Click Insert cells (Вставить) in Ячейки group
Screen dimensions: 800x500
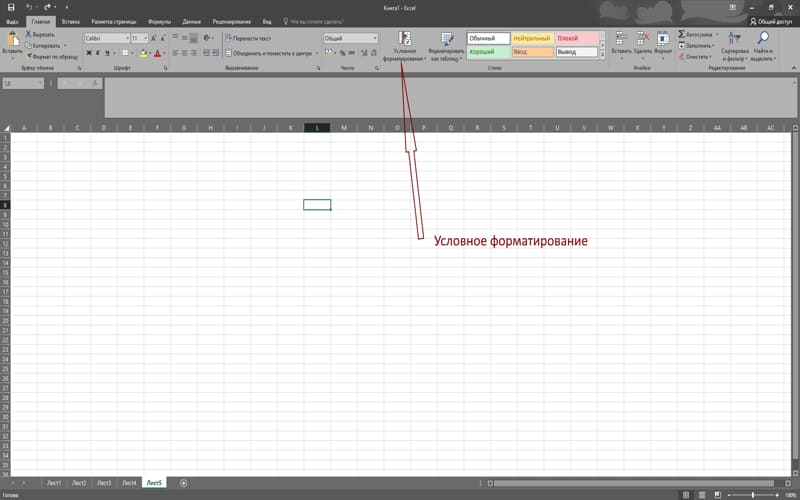coord(621,45)
